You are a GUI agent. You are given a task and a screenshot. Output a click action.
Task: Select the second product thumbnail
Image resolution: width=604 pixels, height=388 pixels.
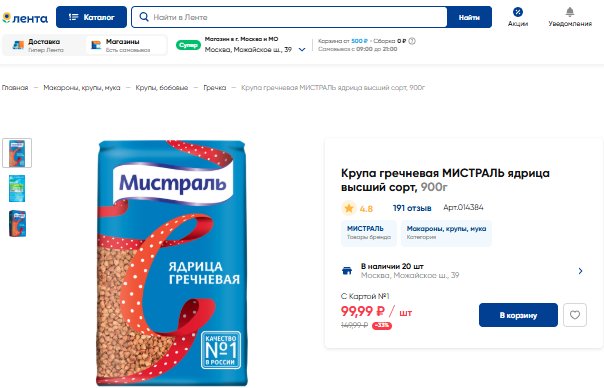pyautogui.click(x=17, y=188)
